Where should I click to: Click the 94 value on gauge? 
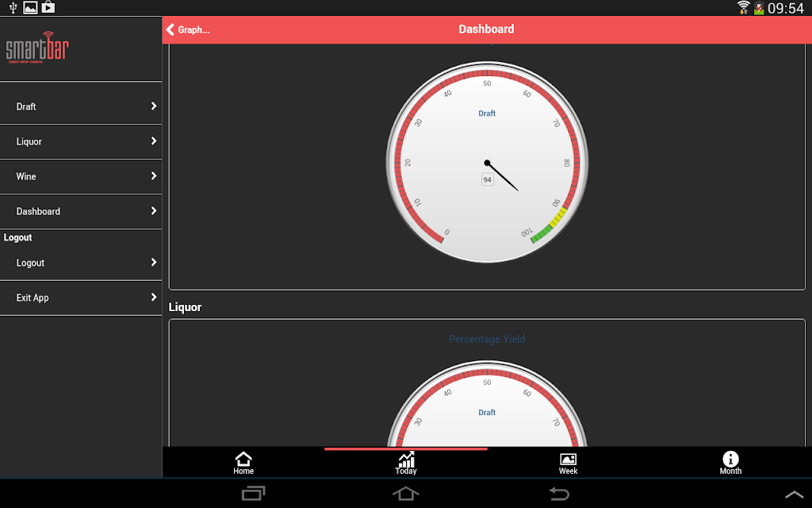coord(488,180)
